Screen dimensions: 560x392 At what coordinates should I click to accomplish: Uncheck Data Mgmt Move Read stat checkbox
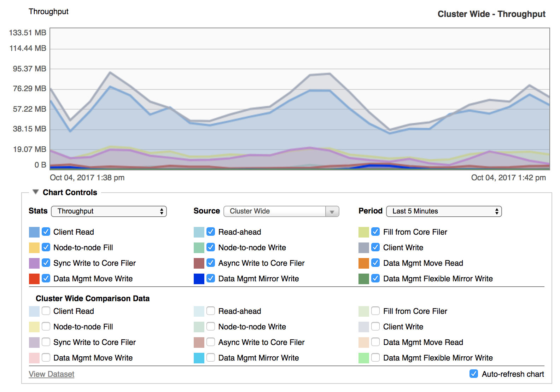pos(375,263)
